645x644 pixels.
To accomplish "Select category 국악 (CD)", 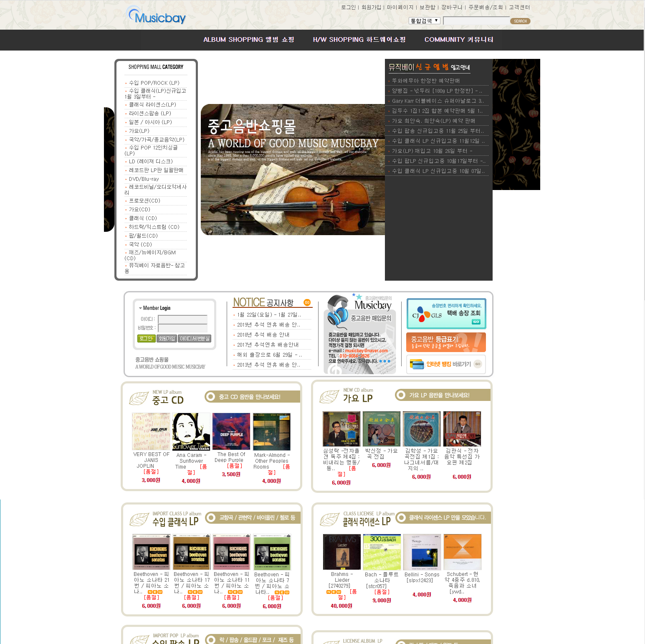I will tap(140, 244).
